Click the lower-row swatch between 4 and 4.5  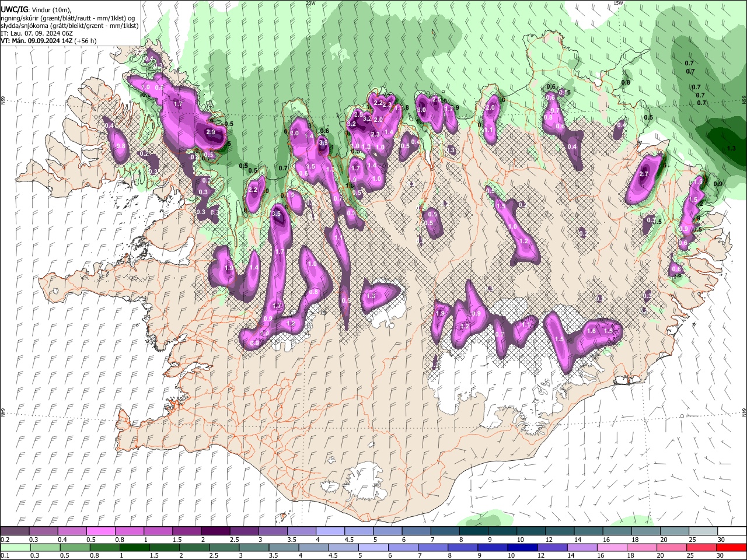click(x=315, y=548)
